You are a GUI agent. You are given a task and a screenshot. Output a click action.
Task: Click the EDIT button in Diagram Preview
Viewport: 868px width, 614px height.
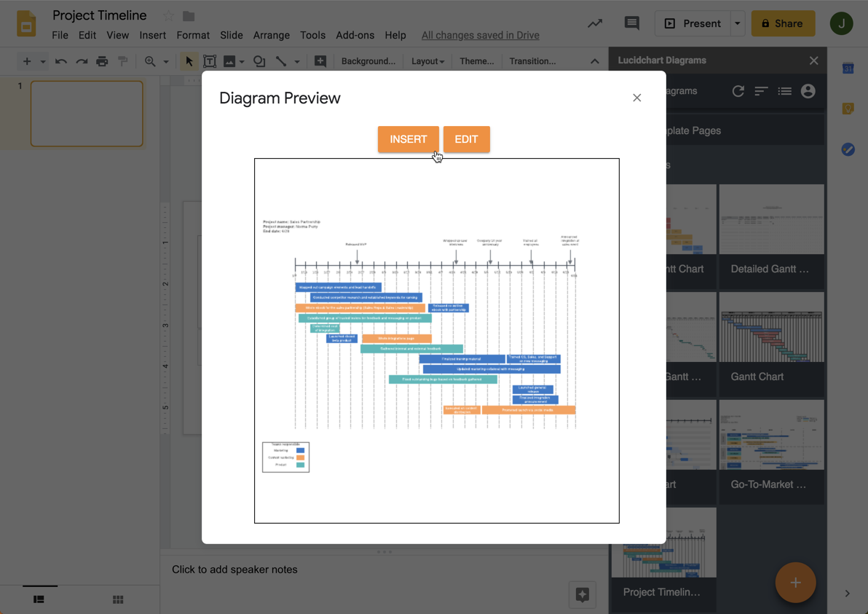coord(466,139)
